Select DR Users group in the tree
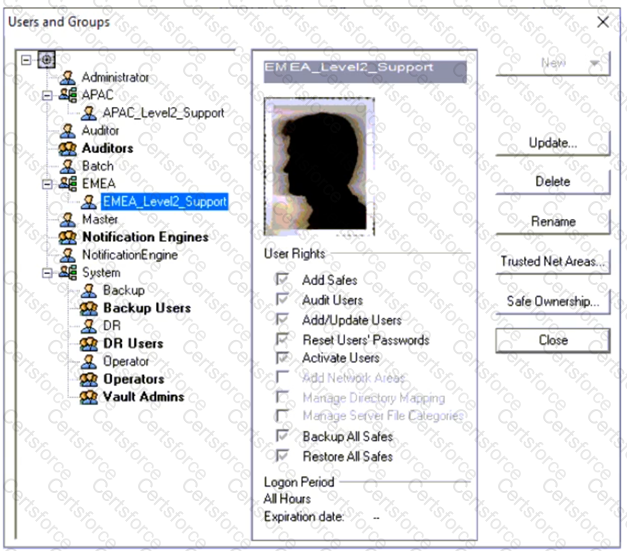Screen dimensions: 627x551 [x=133, y=343]
